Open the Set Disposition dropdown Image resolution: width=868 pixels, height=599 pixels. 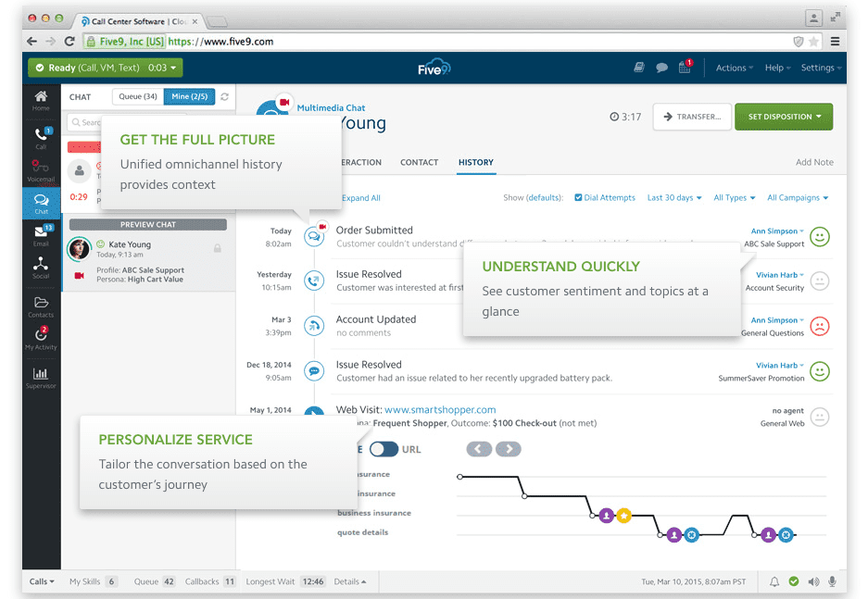783,117
